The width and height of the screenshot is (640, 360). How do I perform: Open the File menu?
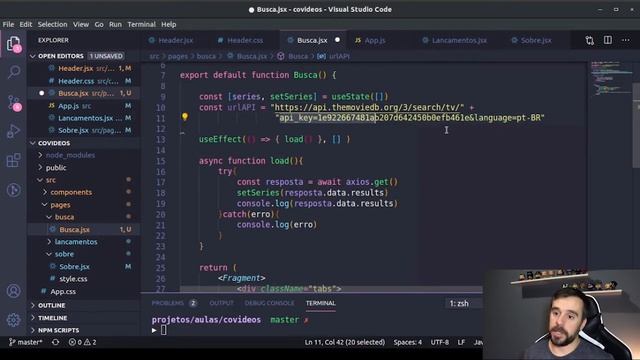(x=8, y=24)
